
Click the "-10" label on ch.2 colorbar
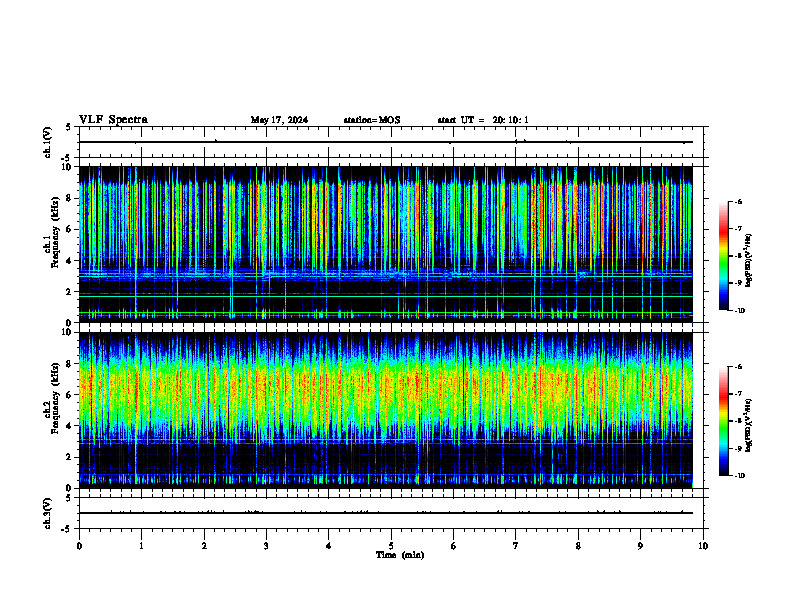coord(739,476)
